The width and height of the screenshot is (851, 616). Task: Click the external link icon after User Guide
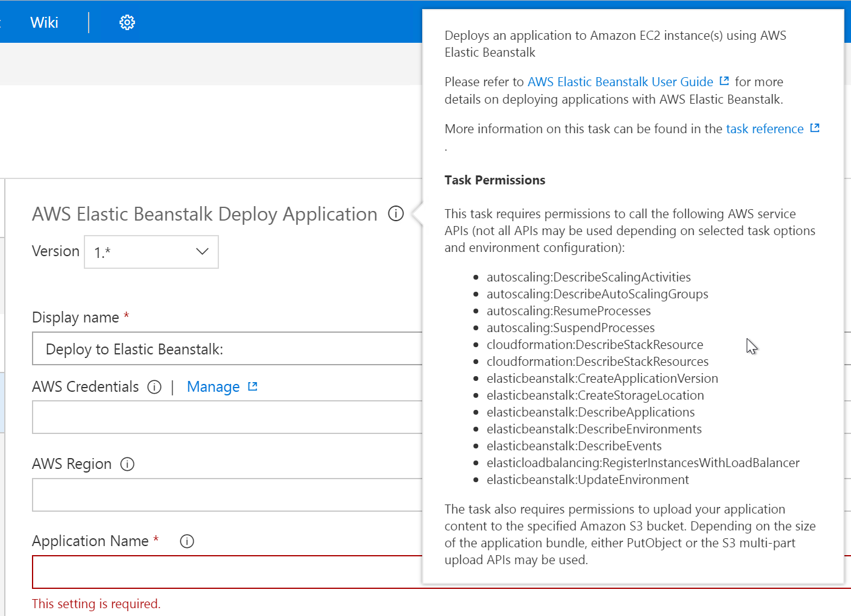tap(723, 80)
